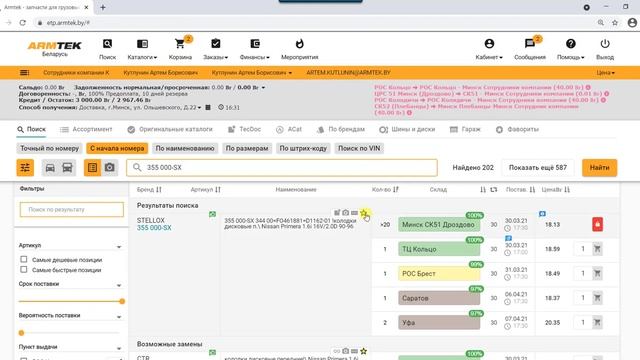The height and width of the screenshot is (360, 640).
Task: Edit quantity field for ТЦ Кольцо row
Action: [582, 249]
